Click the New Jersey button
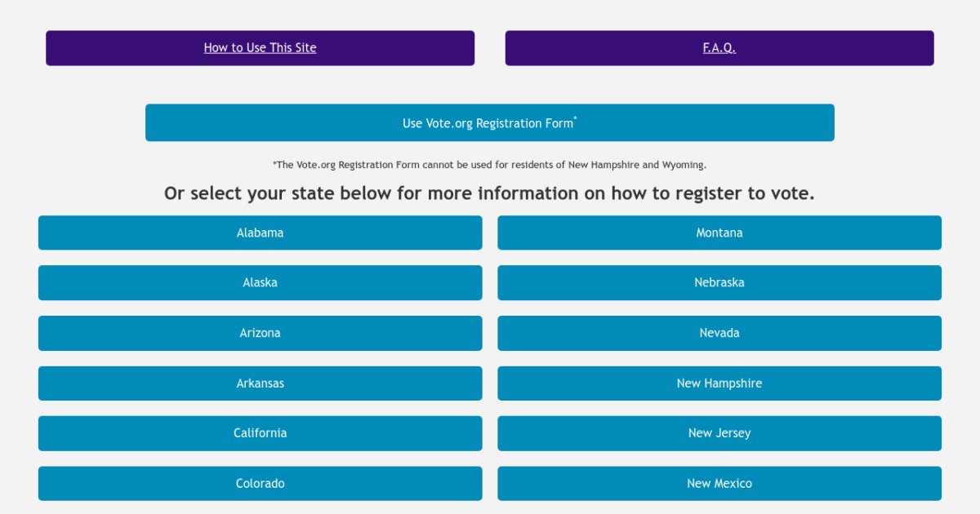The height and width of the screenshot is (514, 980). (719, 433)
